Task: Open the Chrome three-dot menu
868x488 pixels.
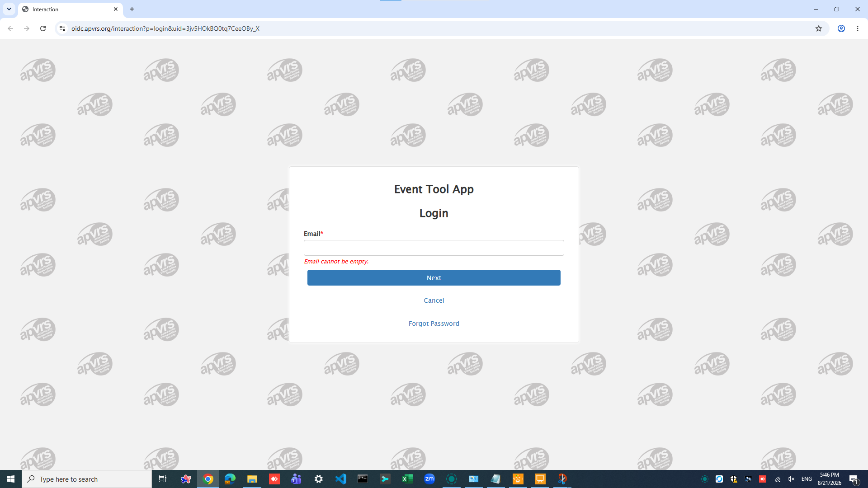Action: [857, 28]
